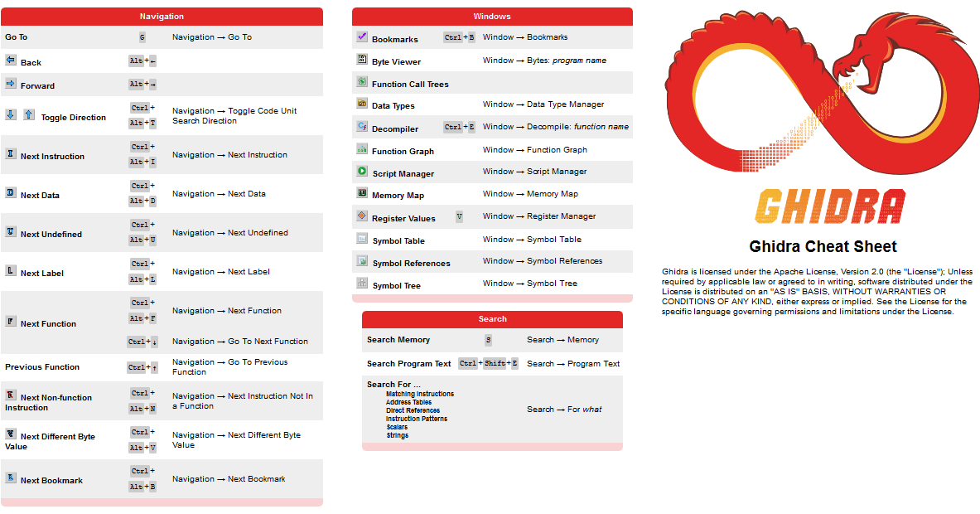Click the Search Memory label
980x514 pixels.
(x=398, y=340)
